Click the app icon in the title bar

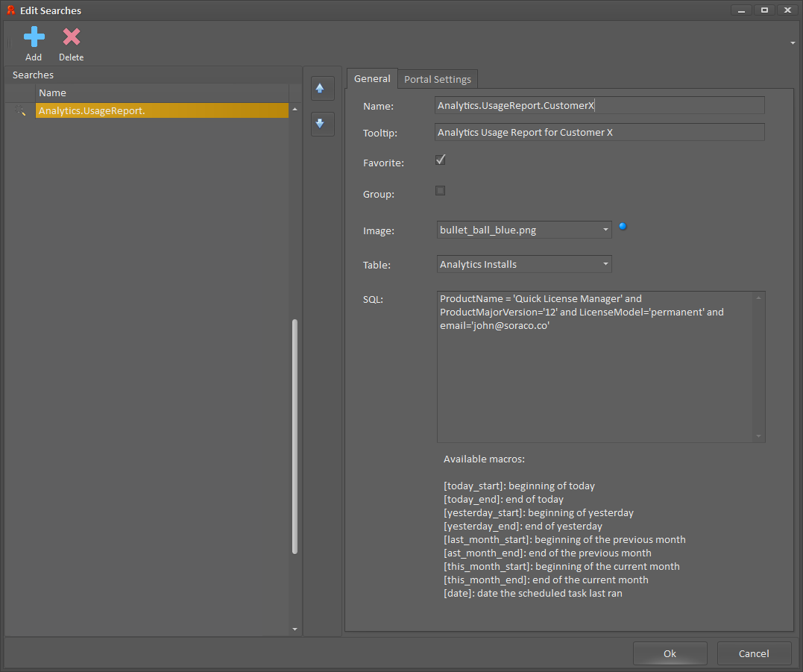tap(10, 10)
